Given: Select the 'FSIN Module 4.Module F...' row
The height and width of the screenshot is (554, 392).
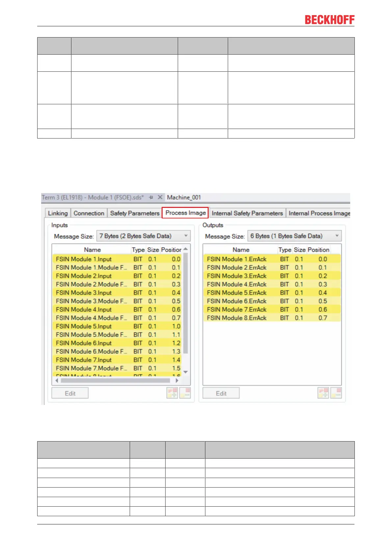Looking at the screenshot, I should point(118,318).
